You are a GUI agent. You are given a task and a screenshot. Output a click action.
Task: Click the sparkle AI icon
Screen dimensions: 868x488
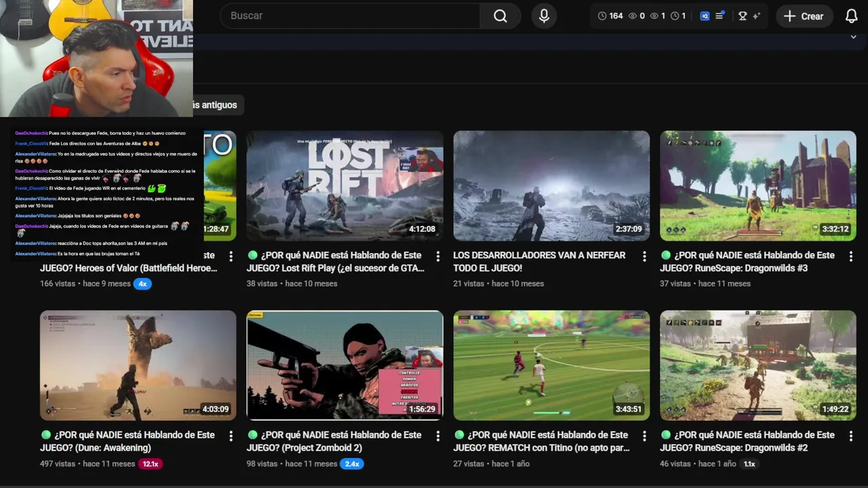pos(757,16)
